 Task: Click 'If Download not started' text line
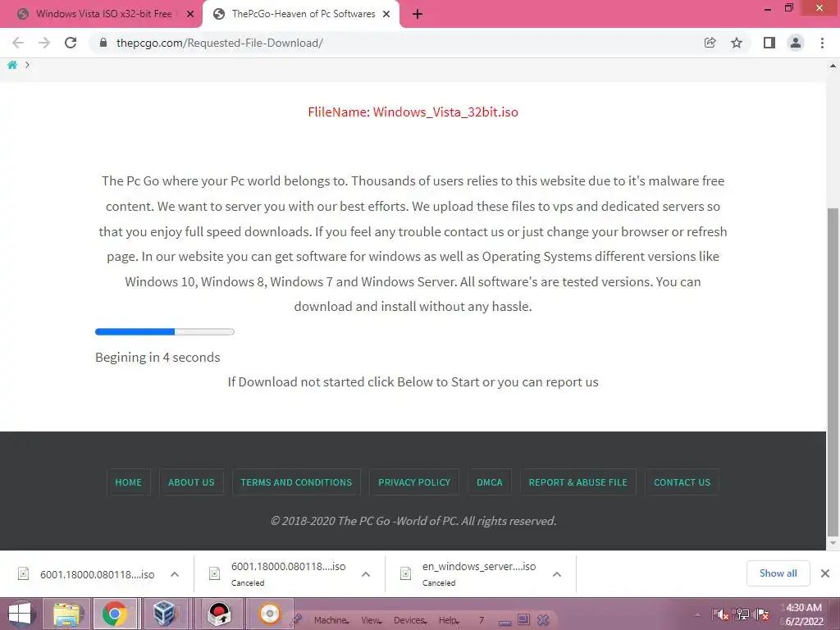click(413, 382)
